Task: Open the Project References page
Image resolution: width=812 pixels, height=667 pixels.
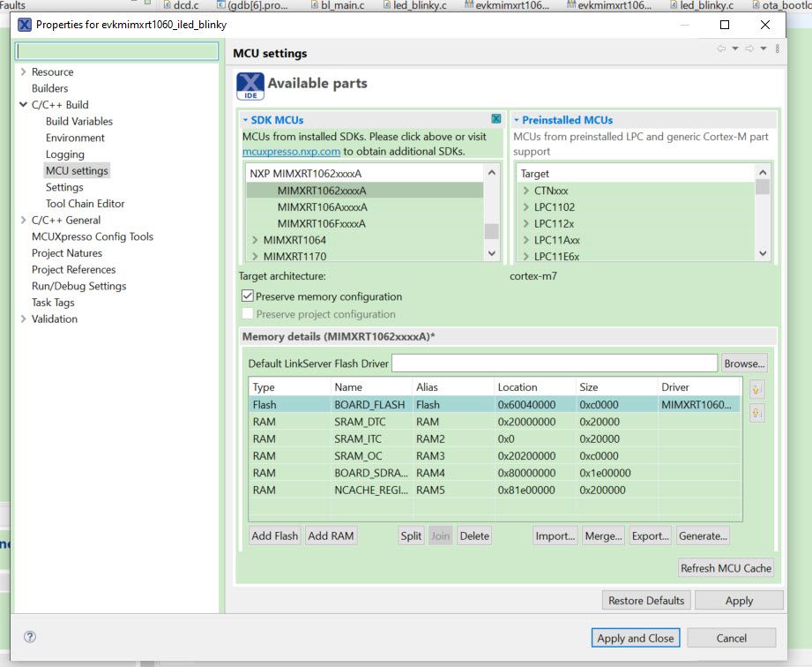Action: click(73, 269)
